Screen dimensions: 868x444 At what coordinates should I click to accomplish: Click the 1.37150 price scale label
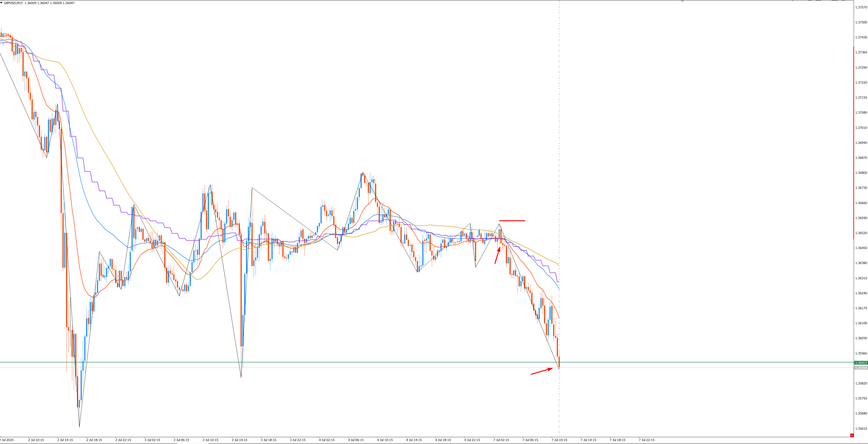[x=861, y=97]
